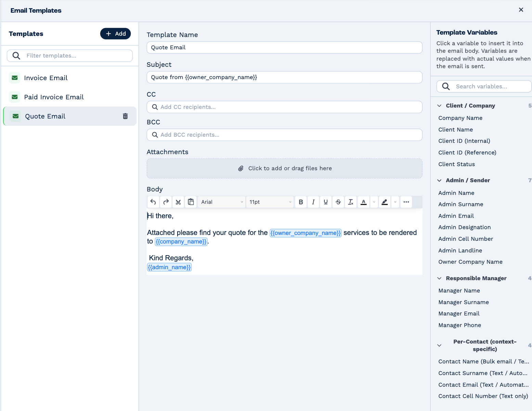
Task: Click the paperclip attachment icon
Action: pos(241,169)
